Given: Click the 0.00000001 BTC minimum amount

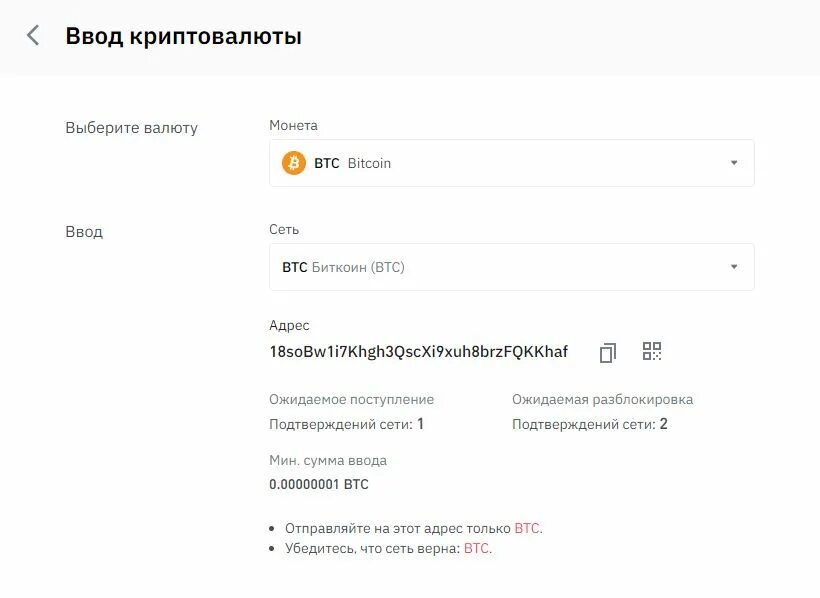Looking at the screenshot, I should [x=318, y=484].
